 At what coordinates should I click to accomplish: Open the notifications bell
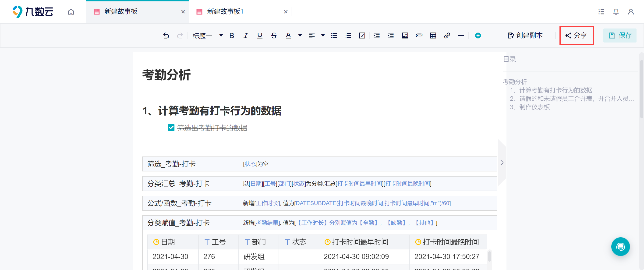tap(616, 12)
